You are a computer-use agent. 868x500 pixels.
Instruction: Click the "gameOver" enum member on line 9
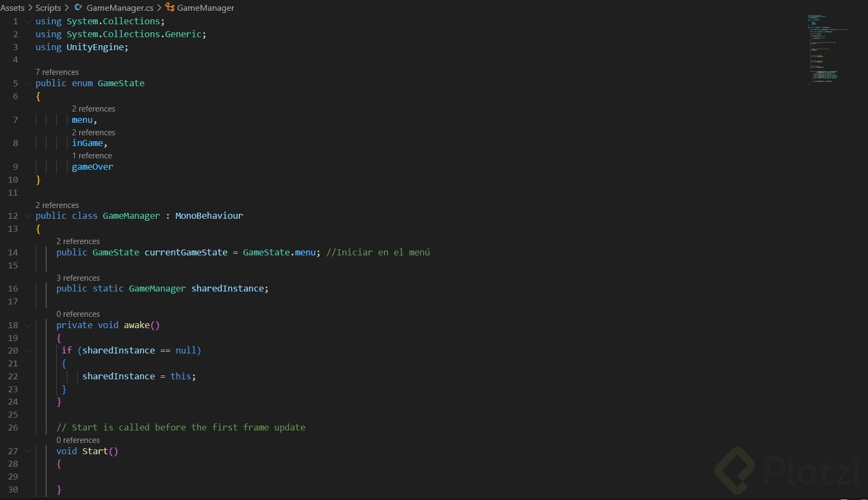click(93, 167)
